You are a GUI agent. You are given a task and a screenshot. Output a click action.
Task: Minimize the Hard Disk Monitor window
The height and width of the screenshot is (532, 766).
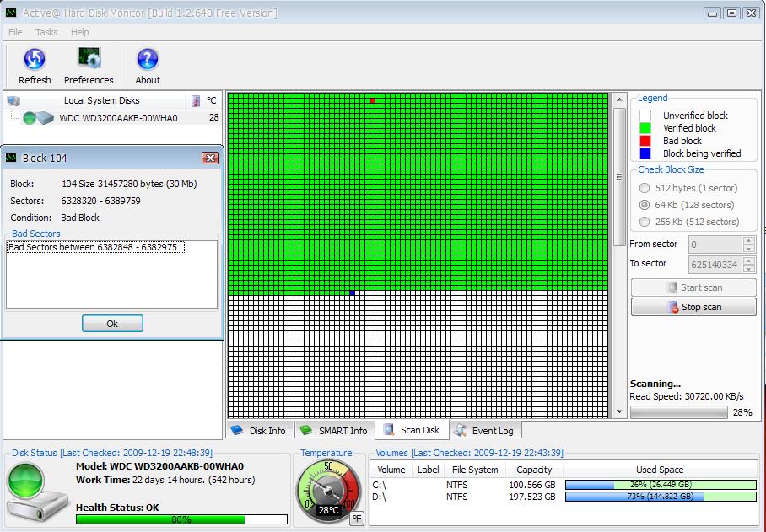[712, 13]
